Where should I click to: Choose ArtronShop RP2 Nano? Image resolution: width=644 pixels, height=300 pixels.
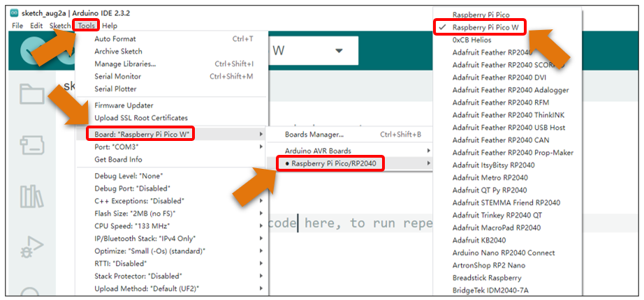[x=507, y=265]
